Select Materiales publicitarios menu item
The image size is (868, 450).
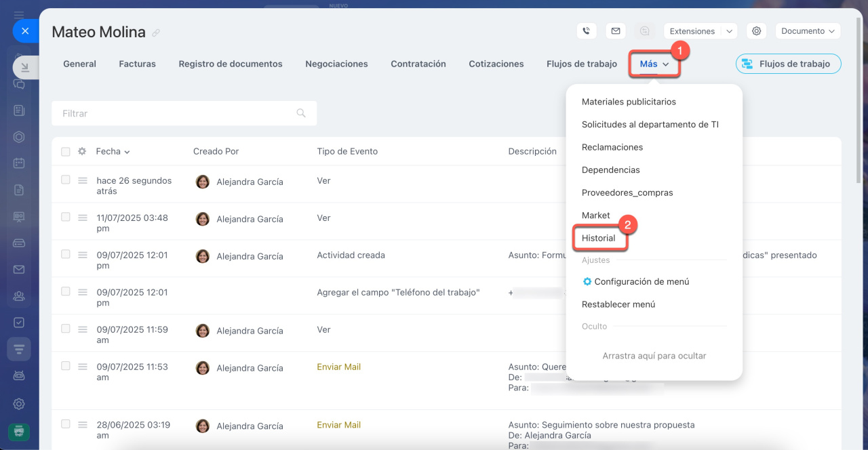pyautogui.click(x=629, y=102)
